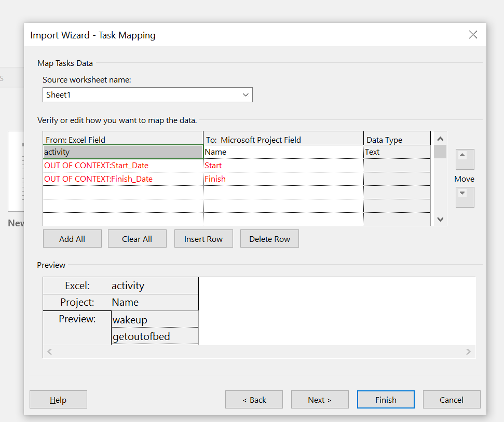
Task: Click the Clear All button
Action: [x=137, y=239]
